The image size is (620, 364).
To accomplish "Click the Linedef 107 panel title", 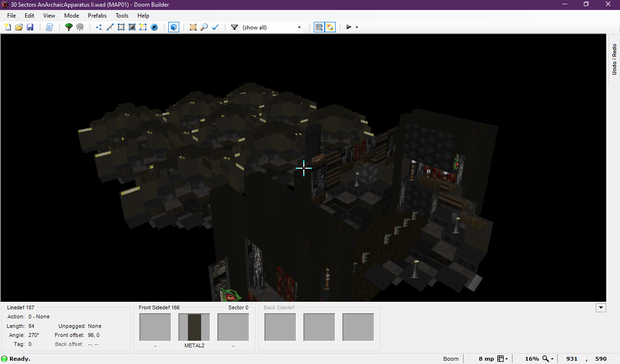I will (x=20, y=308).
